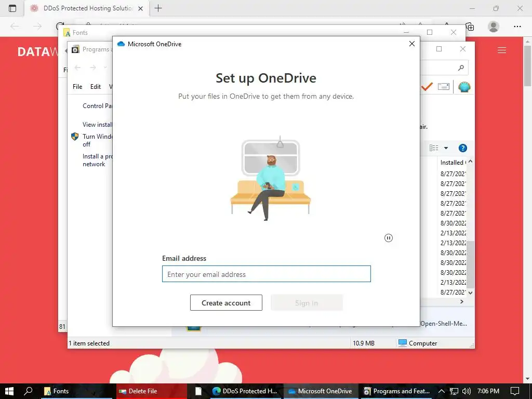The height and width of the screenshot is (399, 532).
Task: Click the 1 item selected status text
Action: 89,343
